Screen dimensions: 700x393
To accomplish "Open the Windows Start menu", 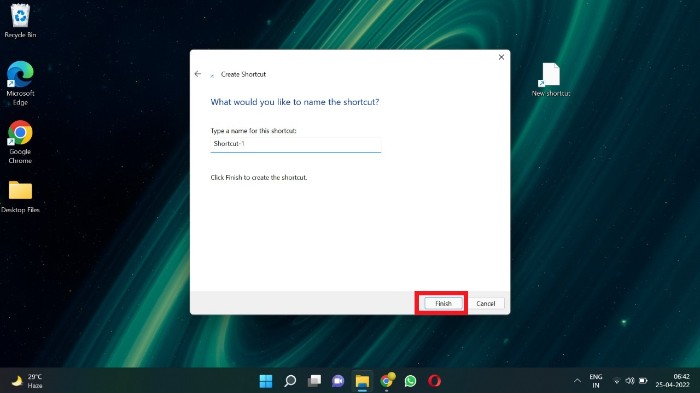I will click(x=266, y=381).
